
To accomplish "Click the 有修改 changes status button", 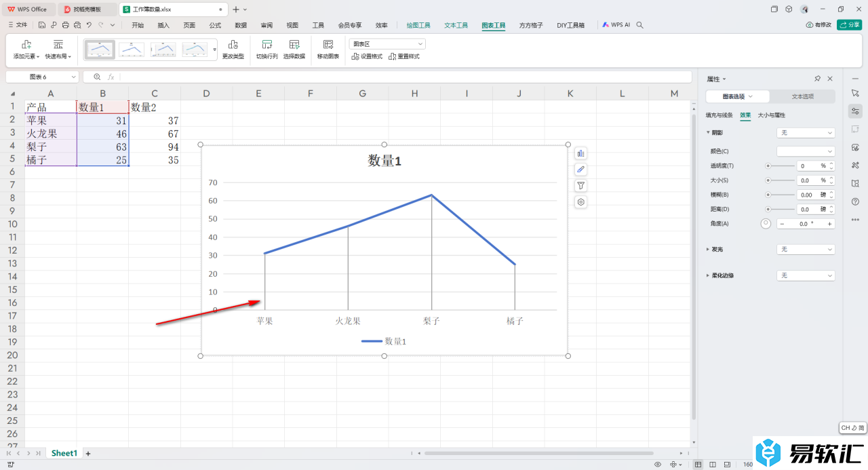I will coord(818,25).
